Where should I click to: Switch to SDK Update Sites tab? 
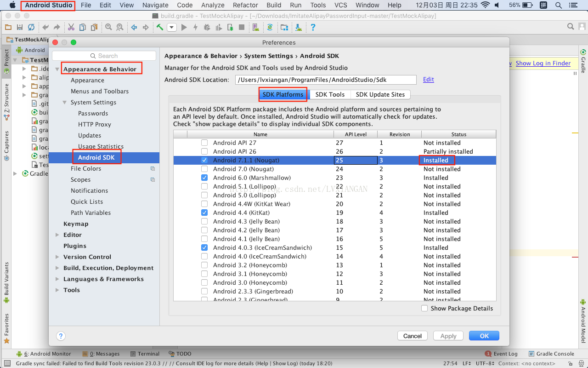click(x=380, y=94)
